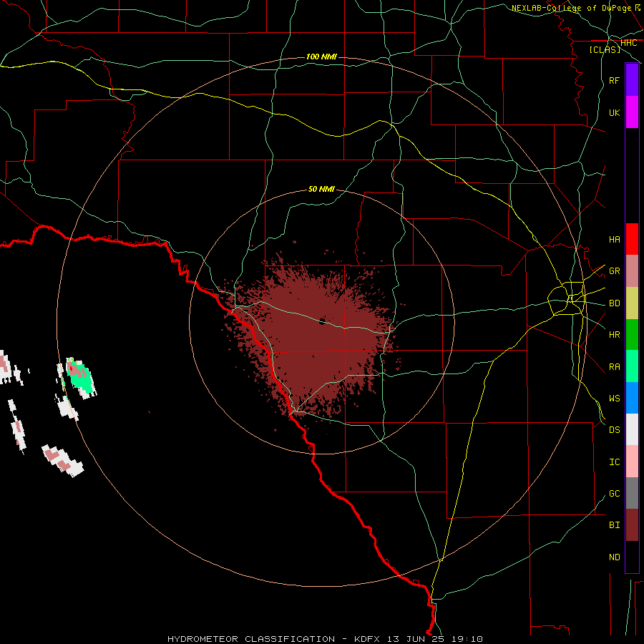Image resolution: width=644 pixels, height=644 pixels.
Task: Click the NEXLAB-College of DuPage text
Action: pos(571,8)
